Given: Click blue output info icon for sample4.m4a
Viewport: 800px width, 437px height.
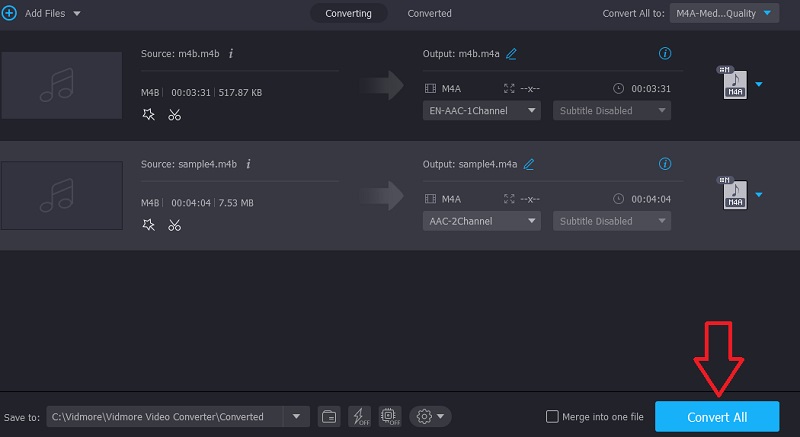Looking at the screenshot, I should [x=665, y=163].
